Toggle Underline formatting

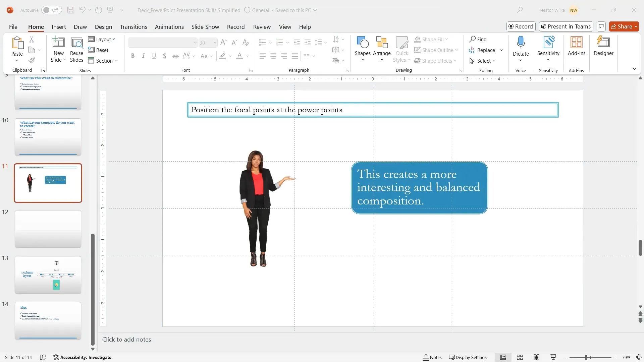click(154, 56)
